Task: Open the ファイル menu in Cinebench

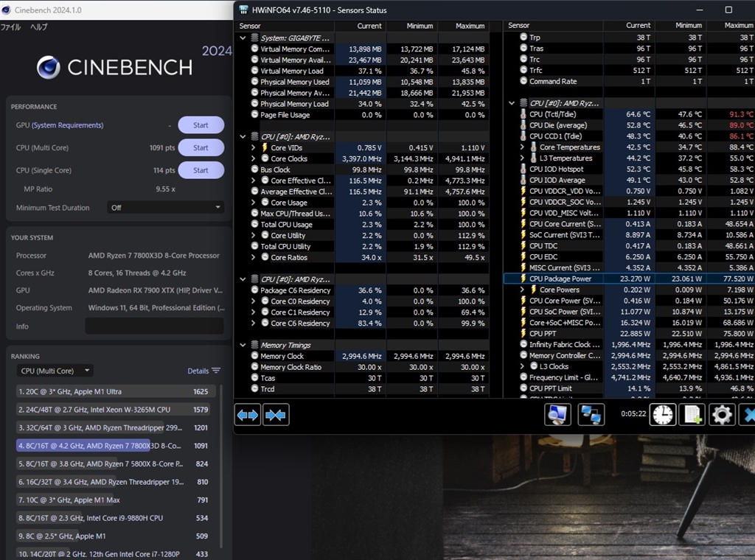Action: 10,27
